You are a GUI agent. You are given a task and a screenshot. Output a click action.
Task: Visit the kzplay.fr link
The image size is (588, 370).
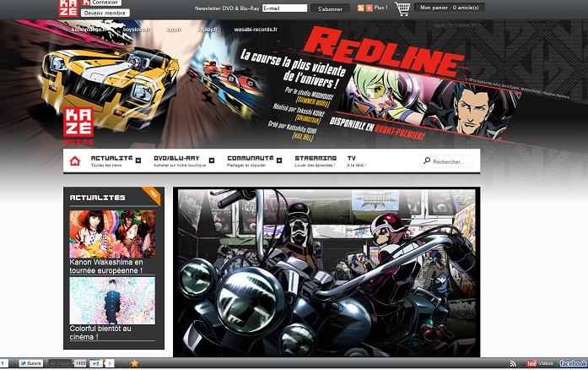pos(208,30)
